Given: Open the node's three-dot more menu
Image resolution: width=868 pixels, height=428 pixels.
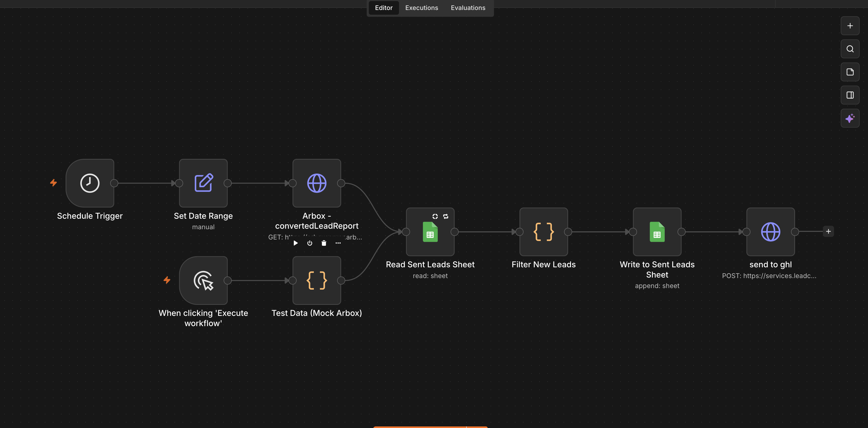Looking at the screenshot, I should click(338, 243).
